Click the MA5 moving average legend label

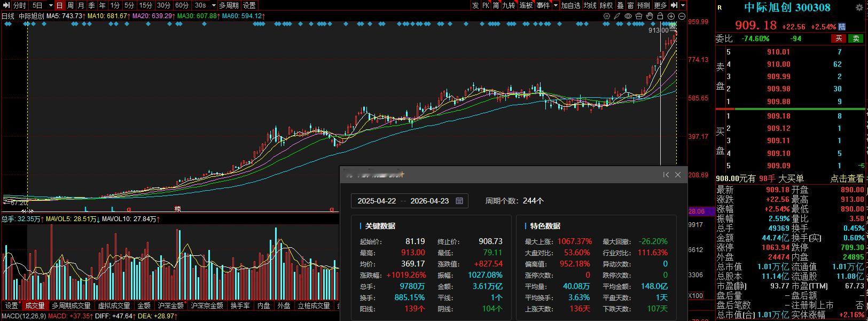click(64, 16)
